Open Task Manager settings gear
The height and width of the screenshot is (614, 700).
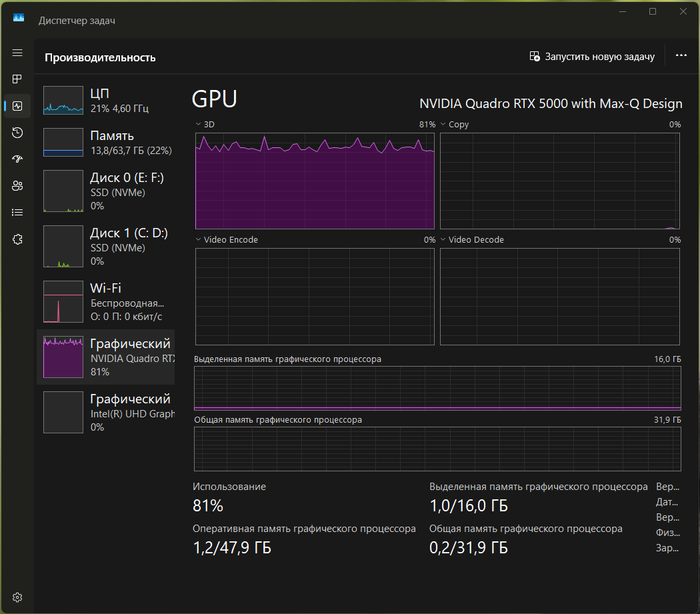pos(17,597)
